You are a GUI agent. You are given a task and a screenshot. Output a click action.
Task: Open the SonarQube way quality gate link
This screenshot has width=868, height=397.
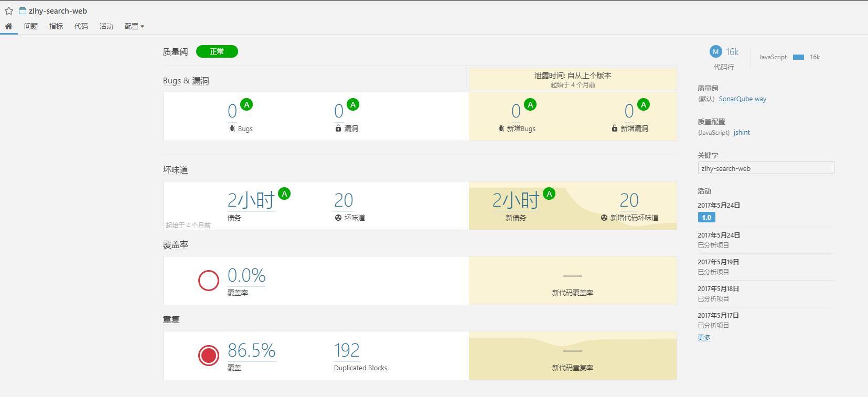742,99
